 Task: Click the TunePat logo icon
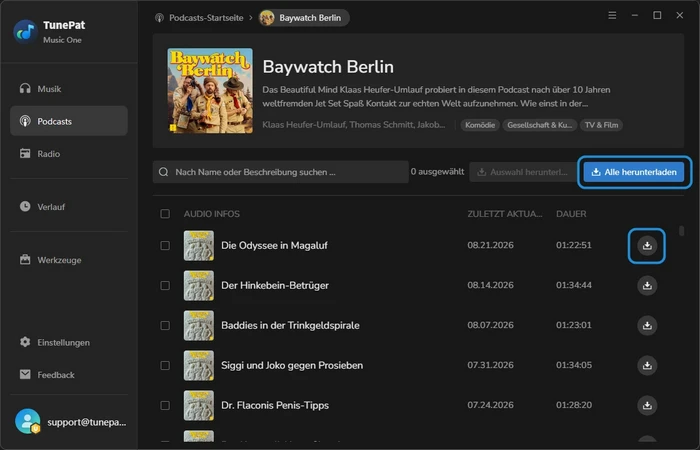[25, 32]
